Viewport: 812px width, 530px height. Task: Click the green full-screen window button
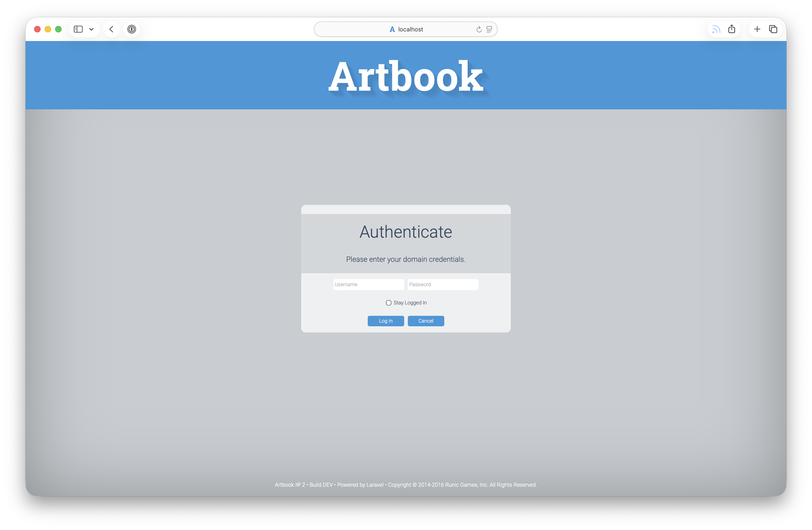coord(58,29)
